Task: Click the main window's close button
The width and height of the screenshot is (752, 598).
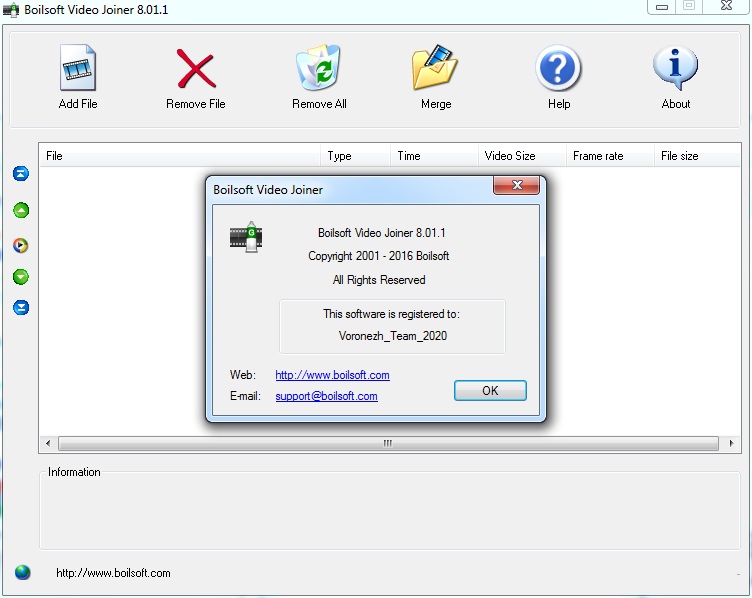Action: click(x=726, y=6)
